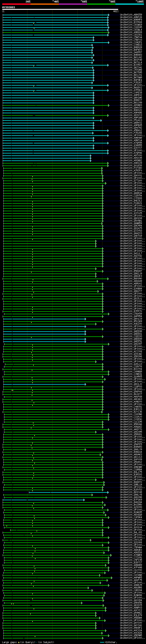Open hit UniRef100_B3TM08
This screenshot has width=146, height=644.
pos(131,22)
